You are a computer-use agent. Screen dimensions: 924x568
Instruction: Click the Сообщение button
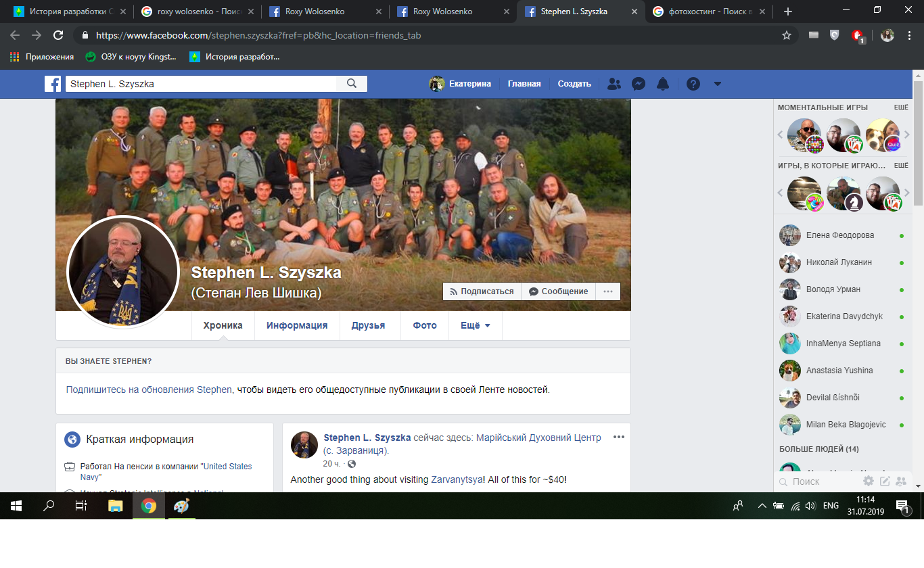pos(558,291)
